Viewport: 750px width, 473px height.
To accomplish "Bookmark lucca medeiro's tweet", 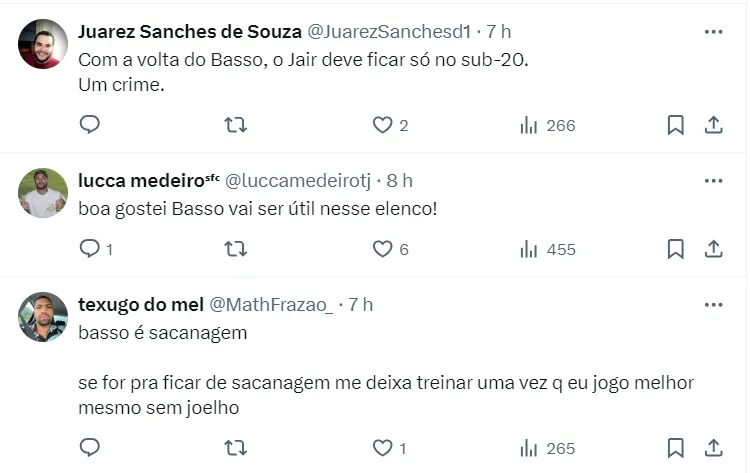I will (x=675, y=249).
